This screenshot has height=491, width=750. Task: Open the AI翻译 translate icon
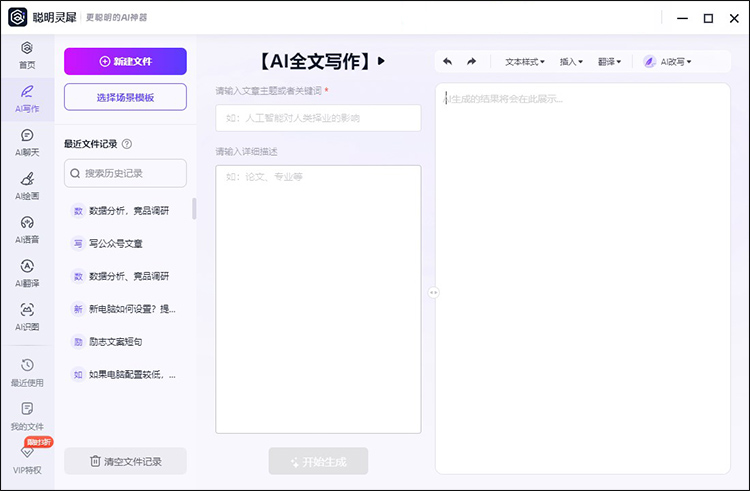[x=27, y=266]
